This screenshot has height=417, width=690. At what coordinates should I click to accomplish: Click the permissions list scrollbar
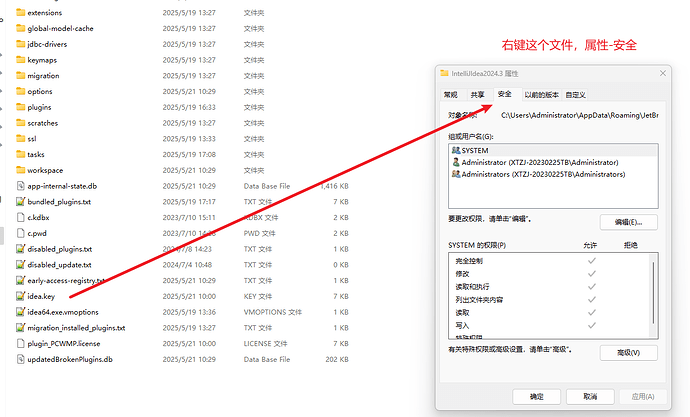click(653, 293)
